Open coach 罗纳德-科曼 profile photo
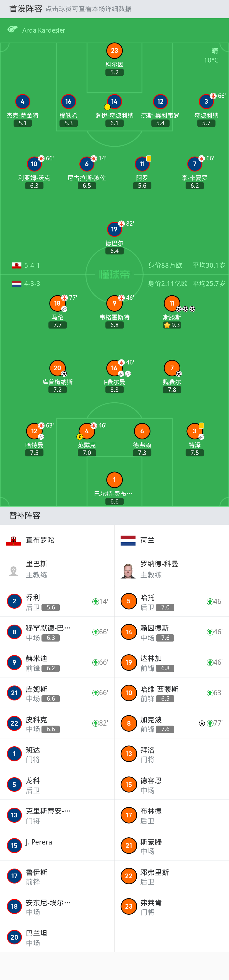 [128, 571]
